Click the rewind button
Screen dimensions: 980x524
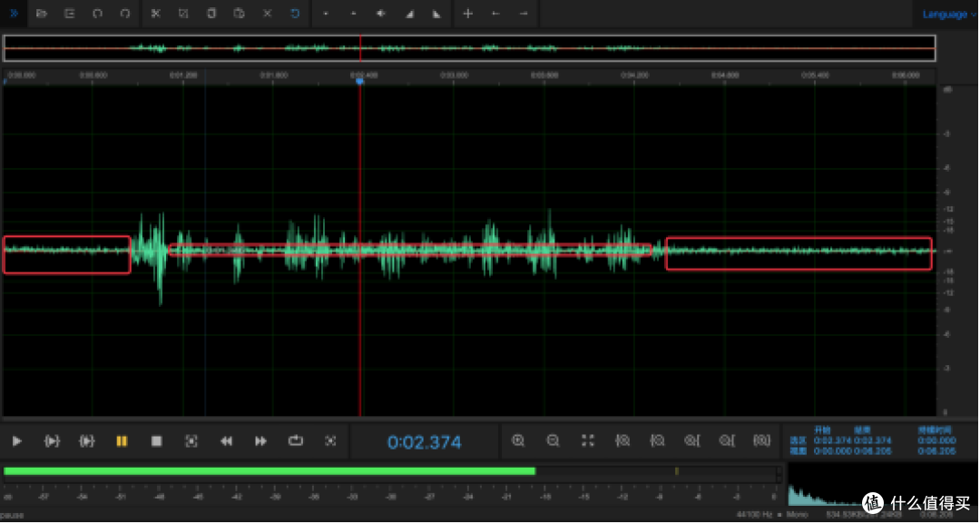click(x=226, y=441)
